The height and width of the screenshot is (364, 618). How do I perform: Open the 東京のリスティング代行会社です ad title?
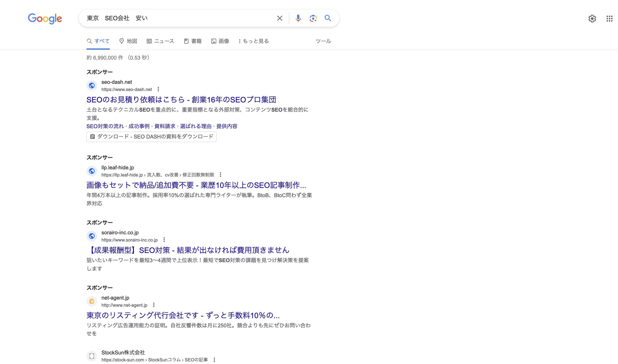[x=183, y=316]
